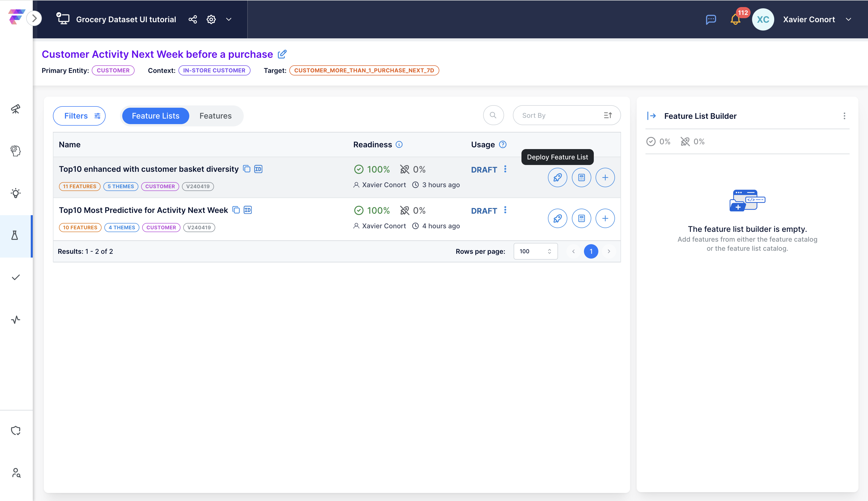Click the CUSTOMER_MORE_THAN_1_PURCHASE_NEXT_7D target tag
The height and width of the screenshot is (501, 868).
point(364,70)
